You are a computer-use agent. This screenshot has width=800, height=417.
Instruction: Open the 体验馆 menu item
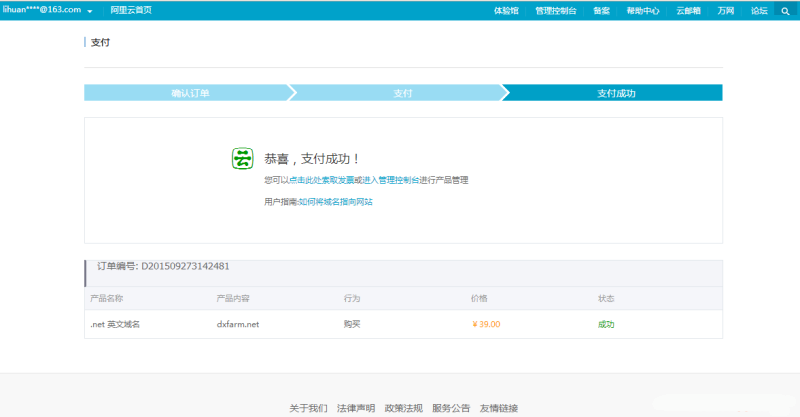point(507,11)
